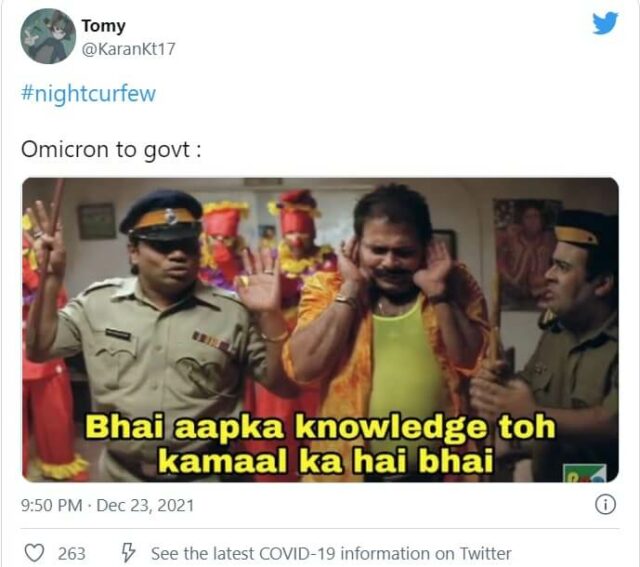
Task: Click the lightning bolt icon beside the COVID-19 text
Action: pyautogui.click(x=128, y=553)
